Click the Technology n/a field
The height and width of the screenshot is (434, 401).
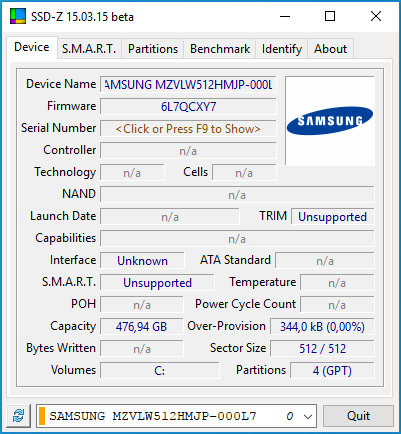[132, 173]
